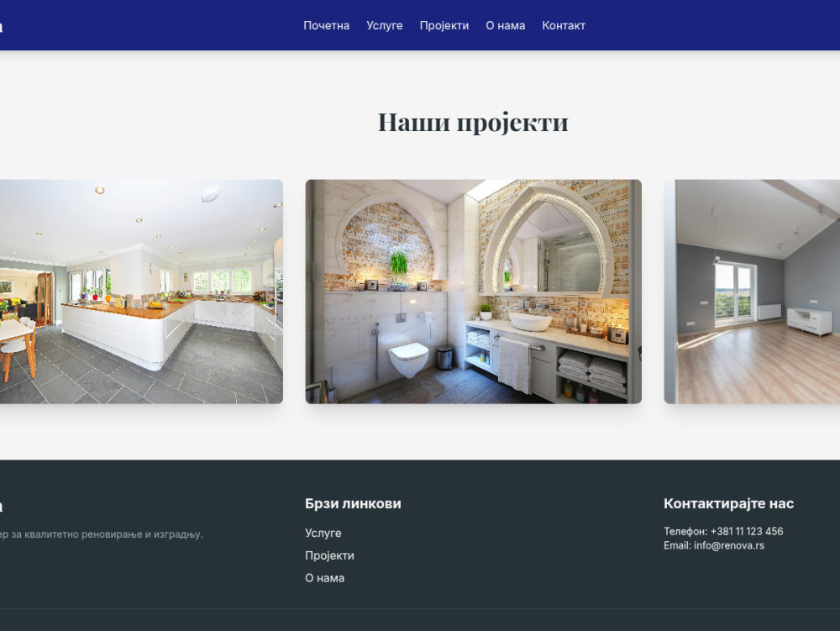Open the kitchen project photo
Image resolution: width=840 pixels, height=631 pixels.
click(x=141, y=292)
